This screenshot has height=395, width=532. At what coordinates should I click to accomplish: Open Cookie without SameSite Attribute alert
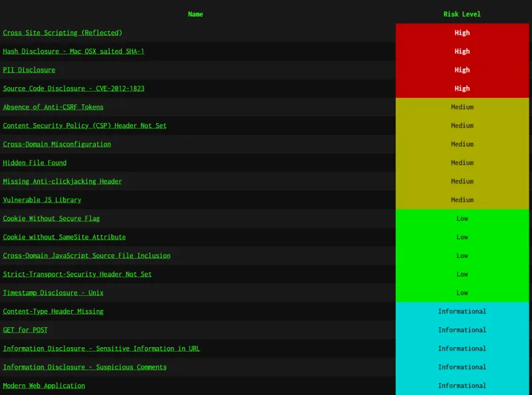pyautogui.click(x=64, y=237)
